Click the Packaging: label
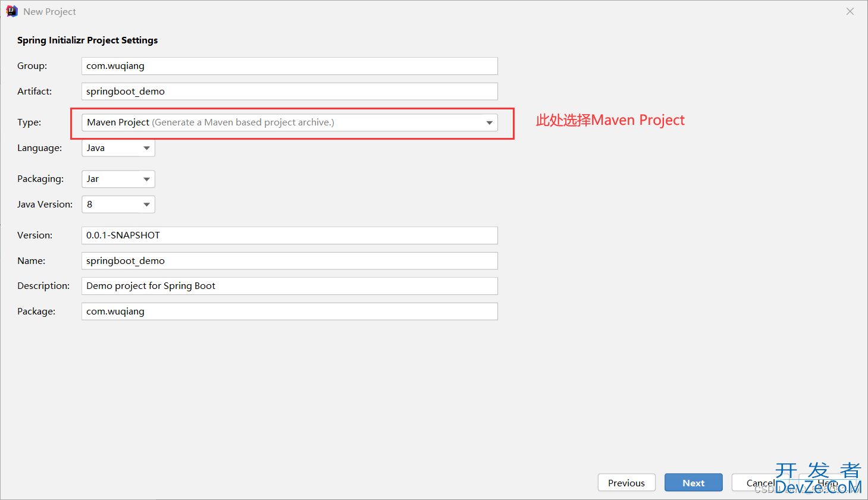This screenshot has height=500, width=868. 40,179
